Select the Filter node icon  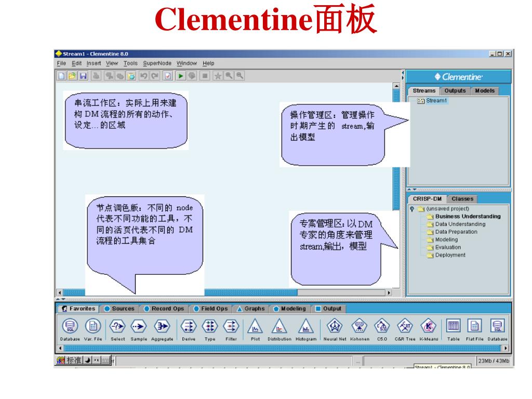(231, 329)
